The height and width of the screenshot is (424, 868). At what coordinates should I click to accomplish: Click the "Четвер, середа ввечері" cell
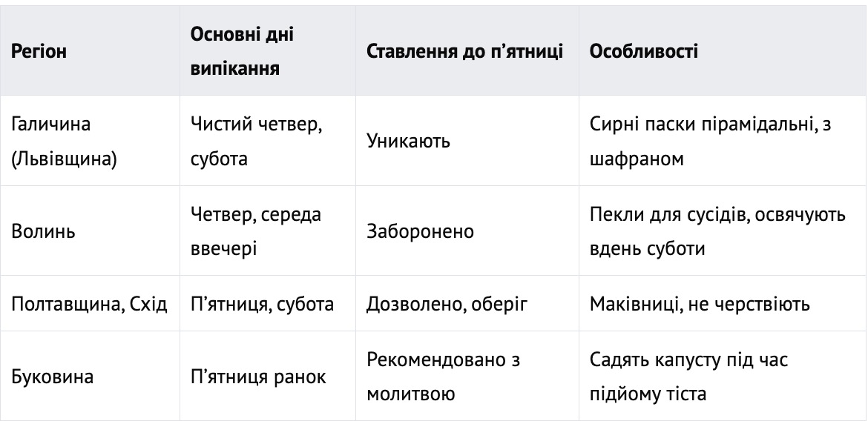click(x=256, y=231)
